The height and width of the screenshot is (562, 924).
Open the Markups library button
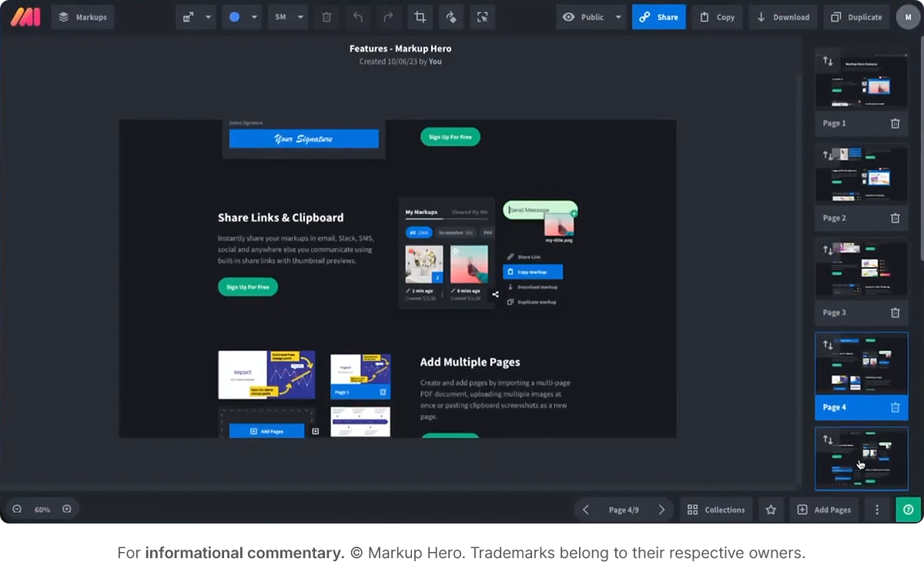[x=83, y=17]
